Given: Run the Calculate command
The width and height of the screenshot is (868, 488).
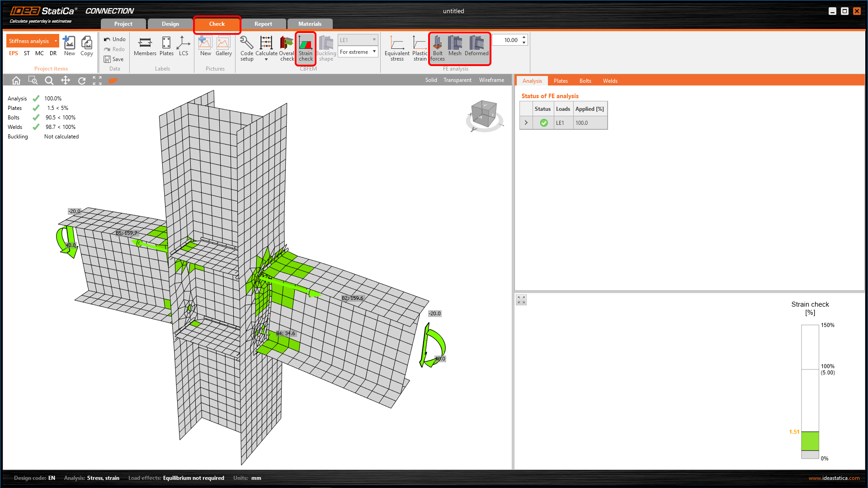Looking at the screenshot, I should pos(266,46).
